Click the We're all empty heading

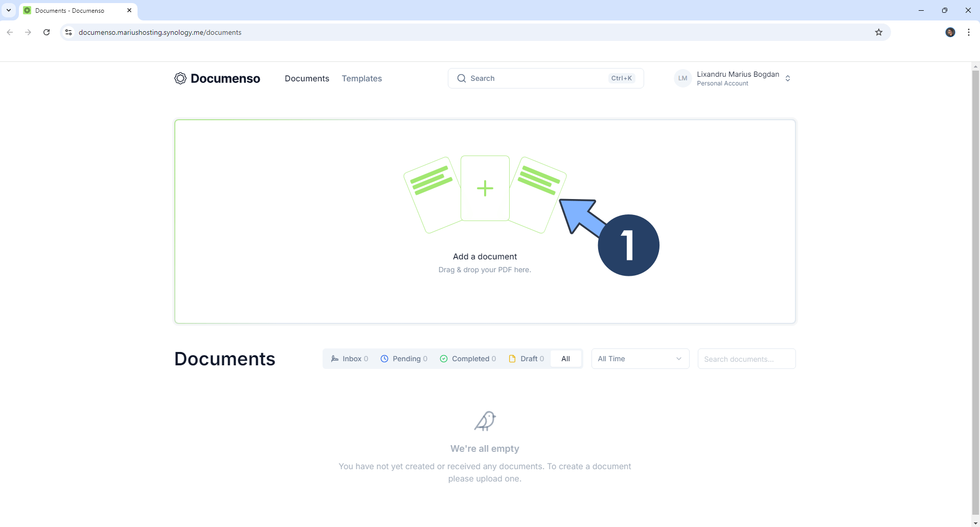[x=485, y=449]
